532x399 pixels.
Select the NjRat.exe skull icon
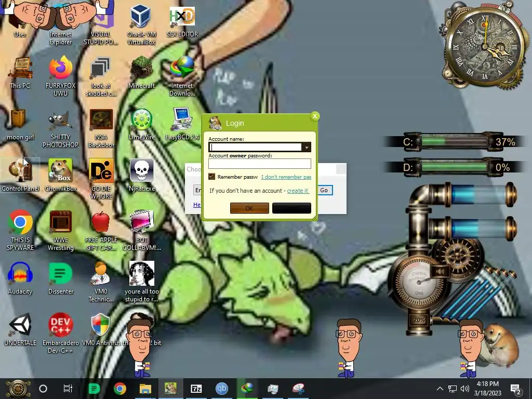[x=141, y=176]
